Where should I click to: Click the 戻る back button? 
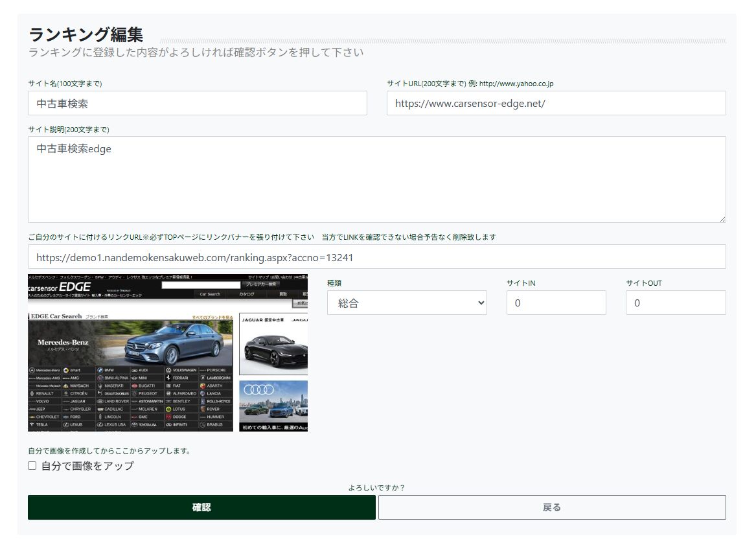(x=551, y=507)
